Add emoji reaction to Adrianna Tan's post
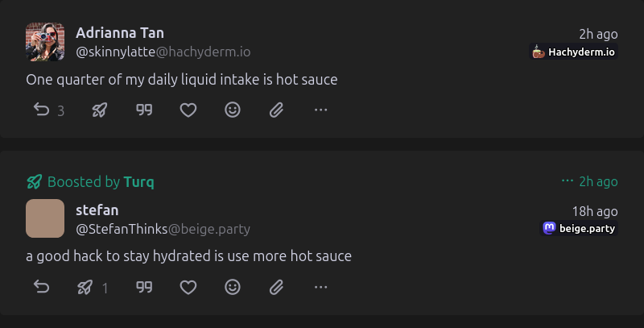The height and width of the screenshot is (328, 644). click(233, 110)
